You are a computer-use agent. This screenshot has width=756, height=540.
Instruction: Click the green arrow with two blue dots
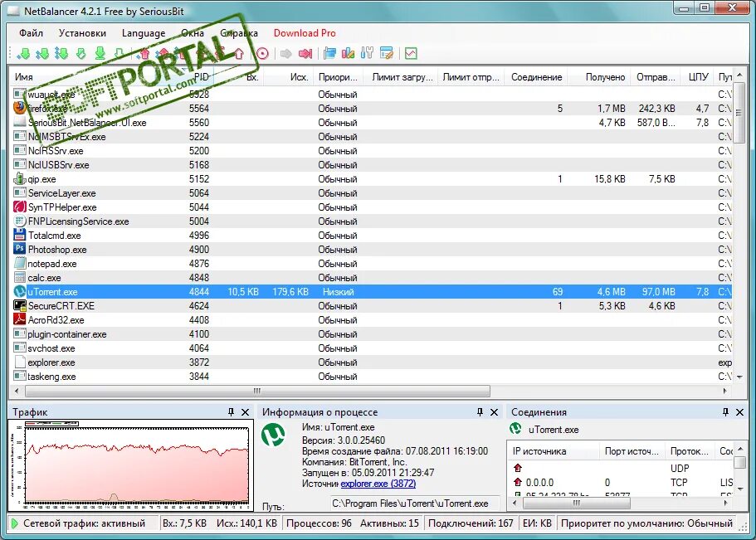(x=42, y=54)
